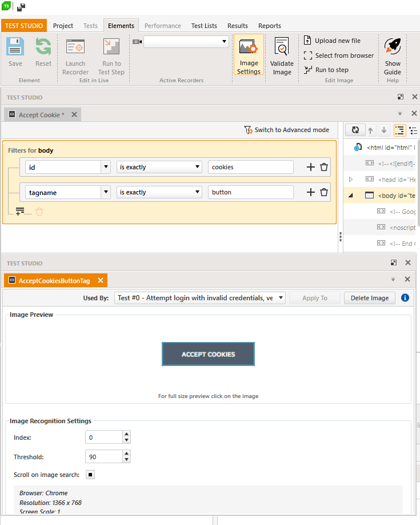Open Accept Cookie tab strip menu
The width and height of the screenshot is (420, 525).
click(x=400, y=113)
